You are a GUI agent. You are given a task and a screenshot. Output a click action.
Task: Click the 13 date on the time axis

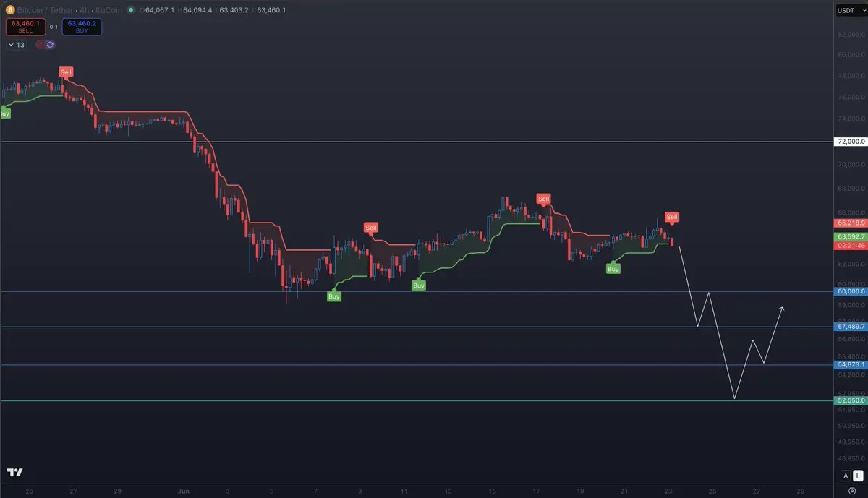click(x=448, y=490)
